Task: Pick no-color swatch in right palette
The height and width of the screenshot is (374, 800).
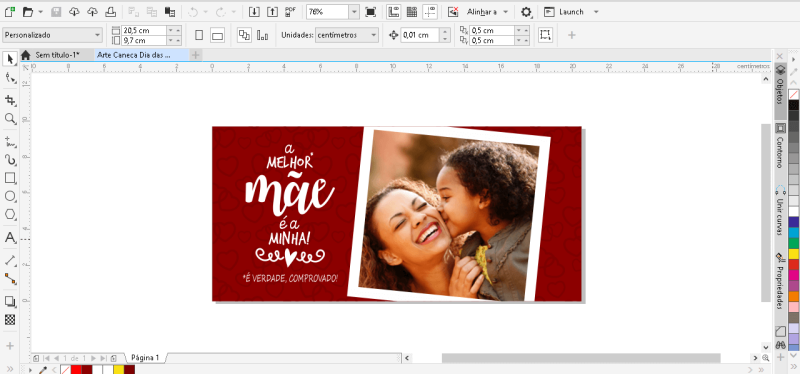Action: point(793,94)
